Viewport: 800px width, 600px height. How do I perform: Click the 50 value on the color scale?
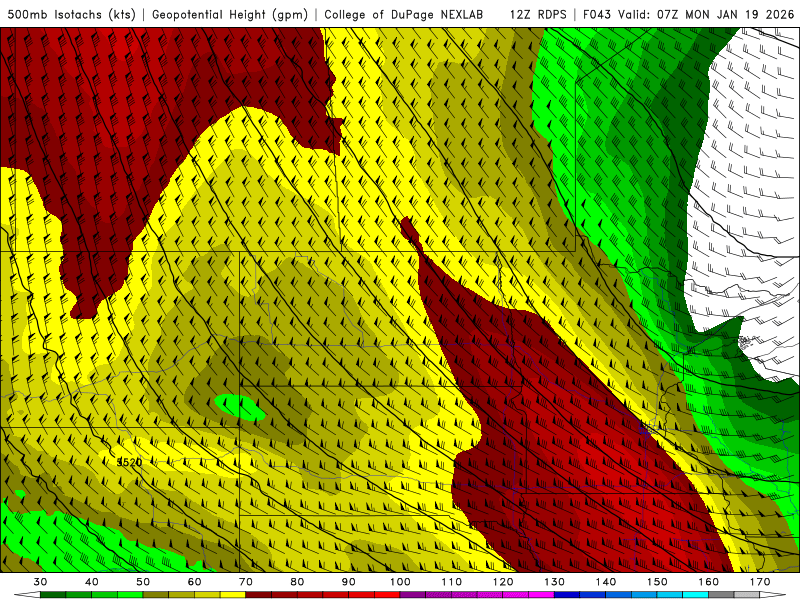(143, 582)
